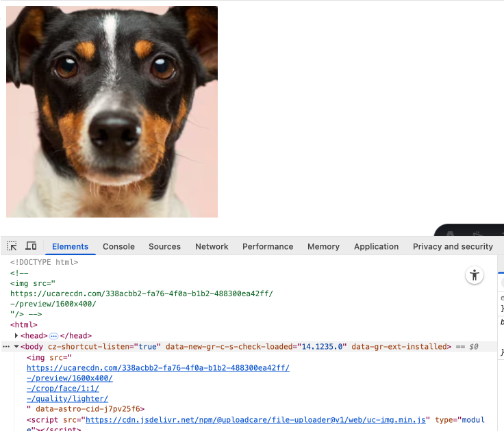Viewport: 504px width, 431px height.
Task: Click the '<img src="' line inside the comment
Action: (33, 283)
